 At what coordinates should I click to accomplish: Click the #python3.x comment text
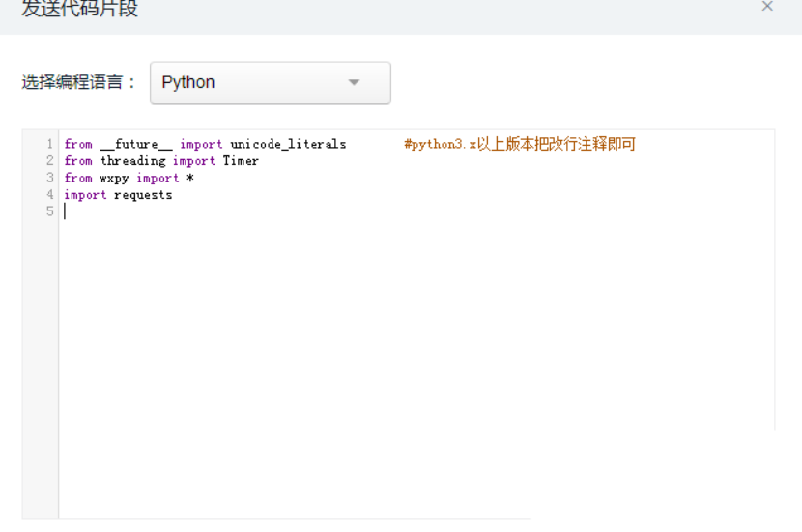[x=520, y=144]
